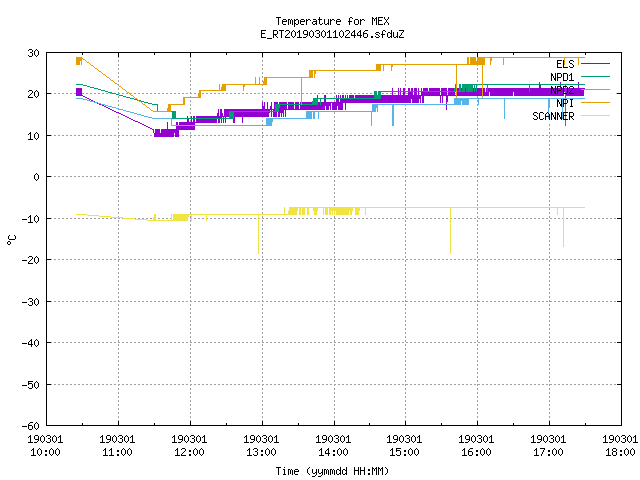Click the ELS legend label
Image resolution: width=640 pixels, height=480 pixels.
565,64
